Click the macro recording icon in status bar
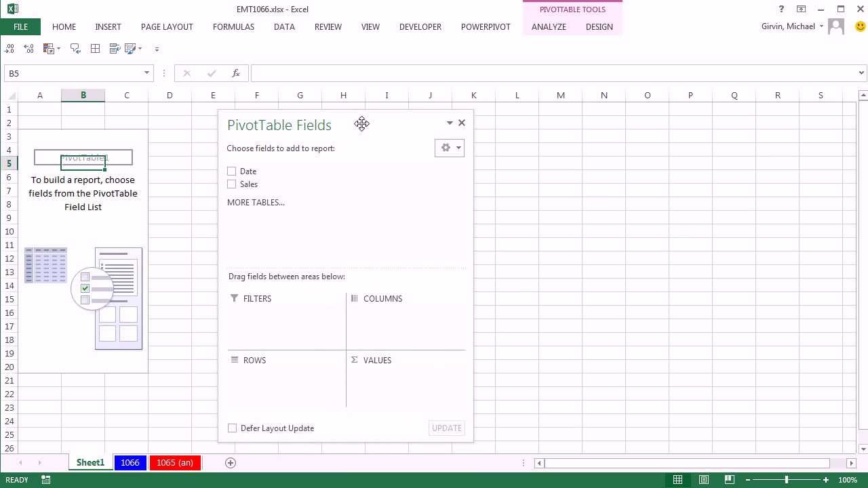Image resolution: width=868 pixels, height=488 pixels. (x=46, y=480)
